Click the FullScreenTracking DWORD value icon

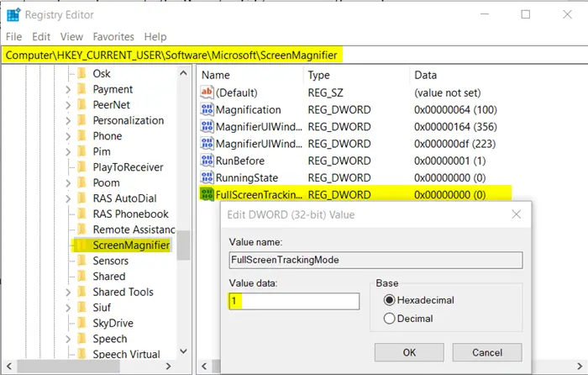(x=207, y=194)
